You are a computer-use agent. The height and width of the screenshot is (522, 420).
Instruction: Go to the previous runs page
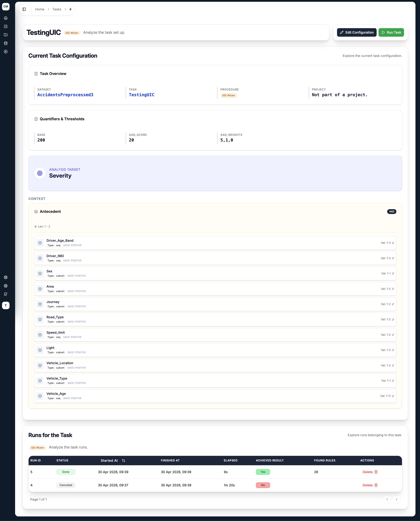click(387, 500)
